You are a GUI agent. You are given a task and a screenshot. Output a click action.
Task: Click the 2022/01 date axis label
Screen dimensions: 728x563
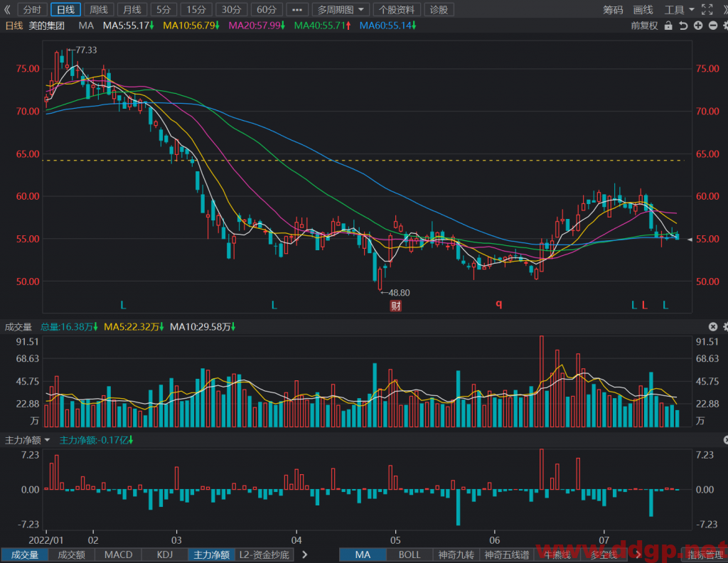(46, 540)
